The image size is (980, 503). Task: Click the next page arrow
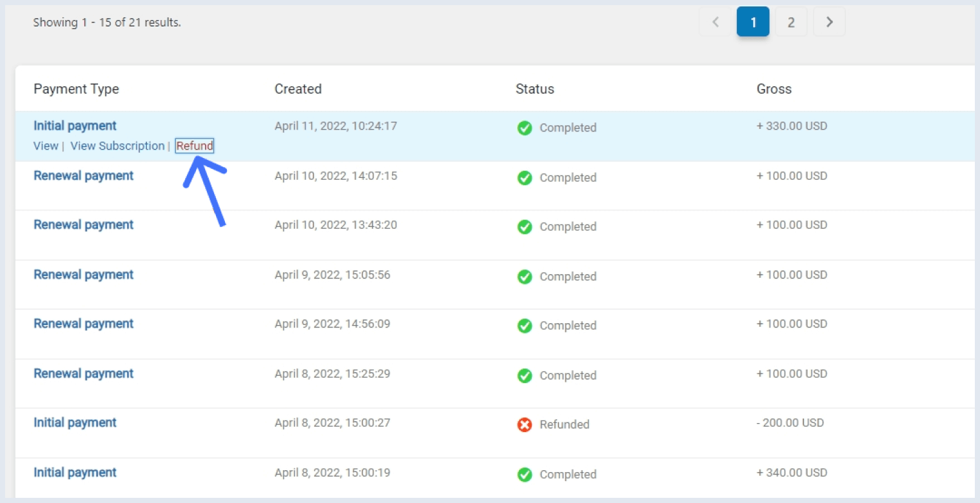point(829,21)
